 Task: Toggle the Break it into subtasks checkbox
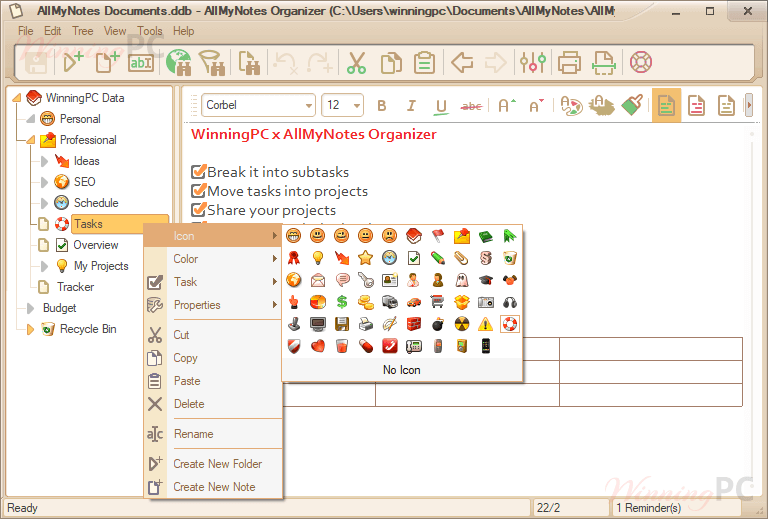point(198,171)
